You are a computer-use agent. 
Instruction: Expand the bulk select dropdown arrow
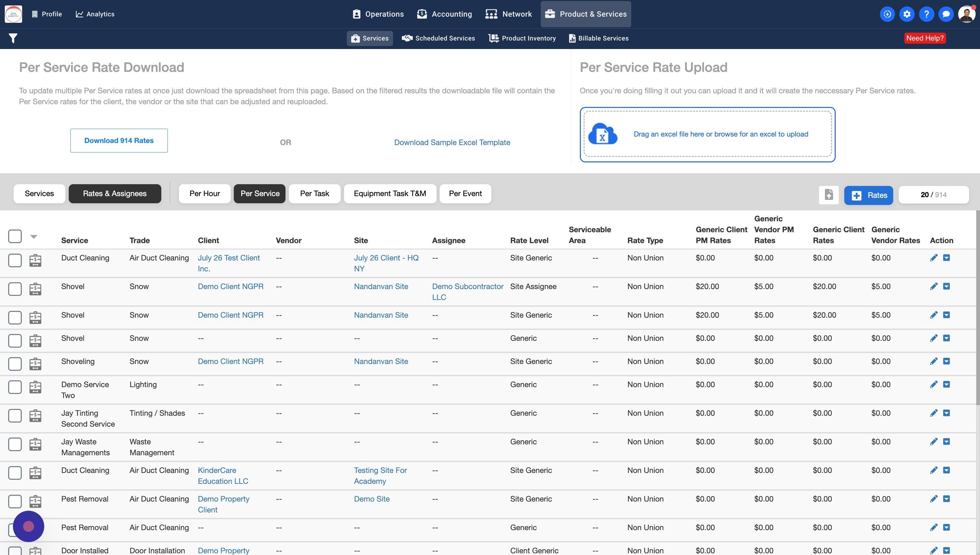[x=33, y=237]
